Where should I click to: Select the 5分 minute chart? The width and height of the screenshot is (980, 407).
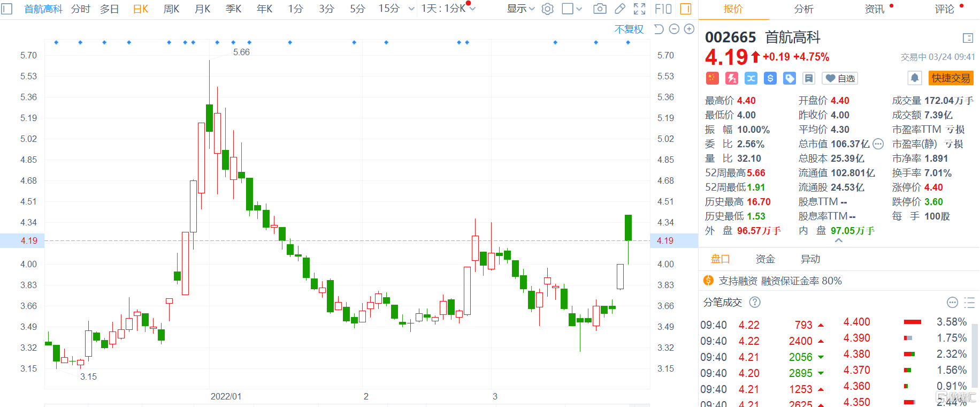(x=357, y=9)
